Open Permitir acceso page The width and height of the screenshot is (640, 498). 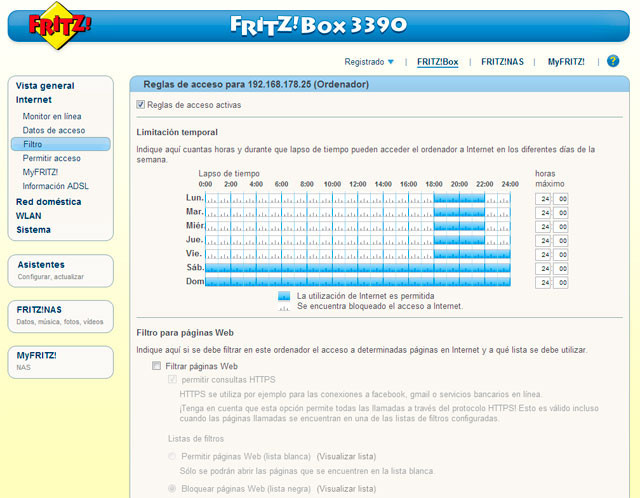pos(51,158)
